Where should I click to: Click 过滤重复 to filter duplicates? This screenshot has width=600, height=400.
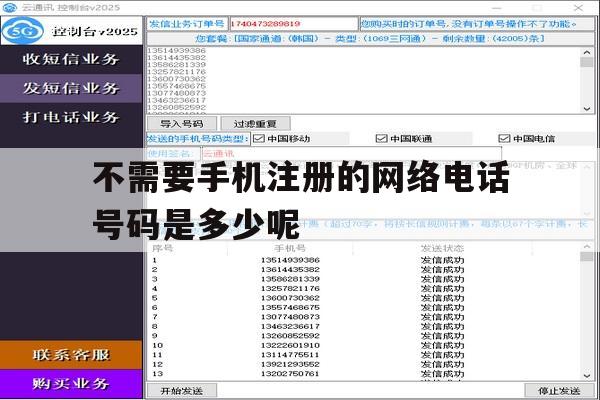(255, 124)
